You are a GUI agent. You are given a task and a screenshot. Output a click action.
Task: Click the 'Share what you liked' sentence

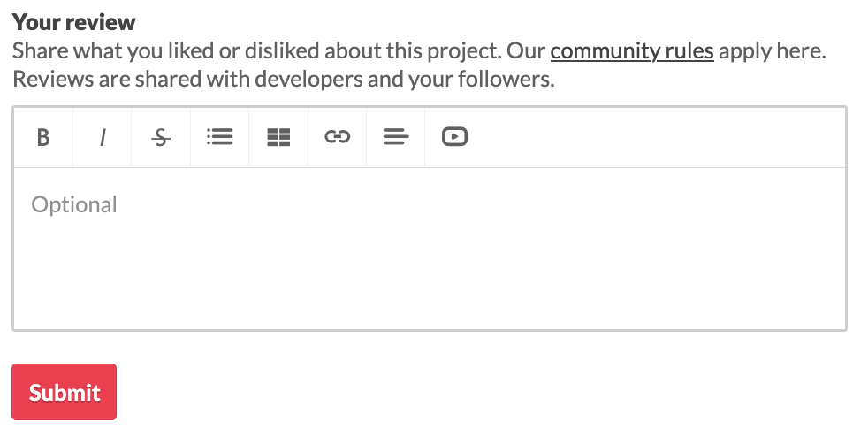(x=177, y=51)
